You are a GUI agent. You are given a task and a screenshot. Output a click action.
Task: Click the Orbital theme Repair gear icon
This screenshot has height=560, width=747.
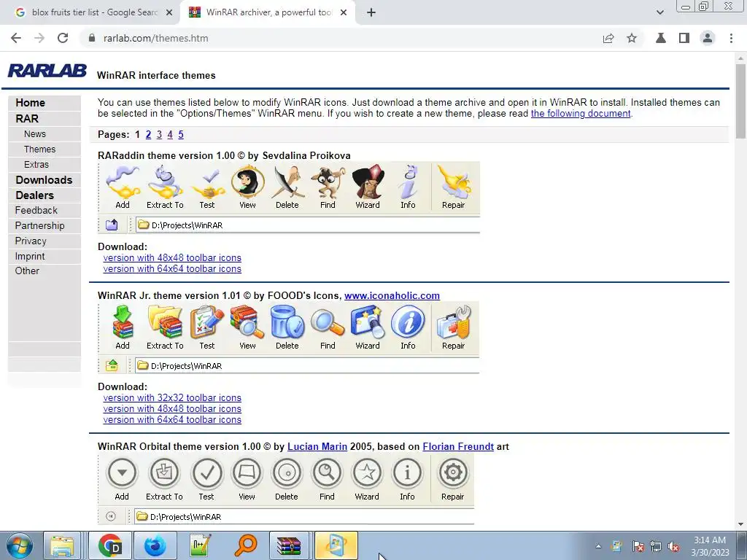coord(452,472)
